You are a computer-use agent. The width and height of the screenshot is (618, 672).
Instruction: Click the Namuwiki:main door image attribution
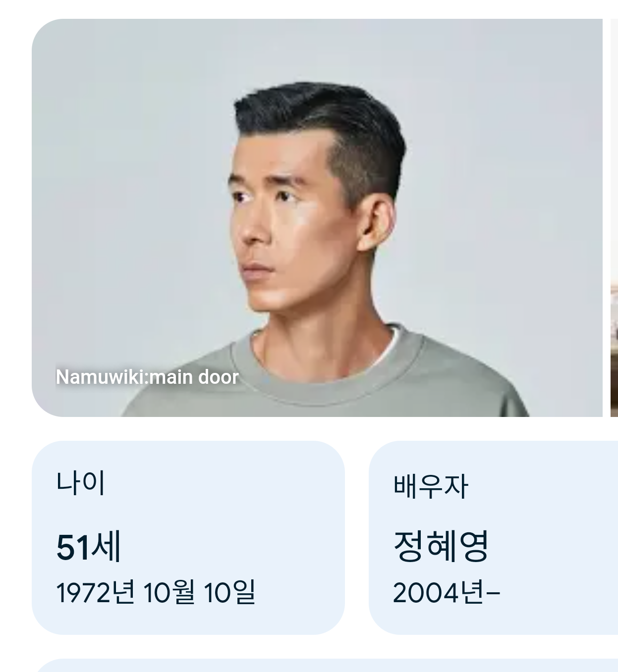(147, 377)
